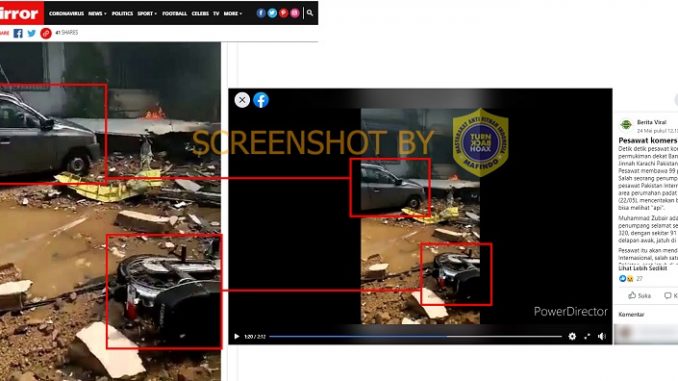
Task: Expand the SPORT dropdown menu
Action: point(147,13)
